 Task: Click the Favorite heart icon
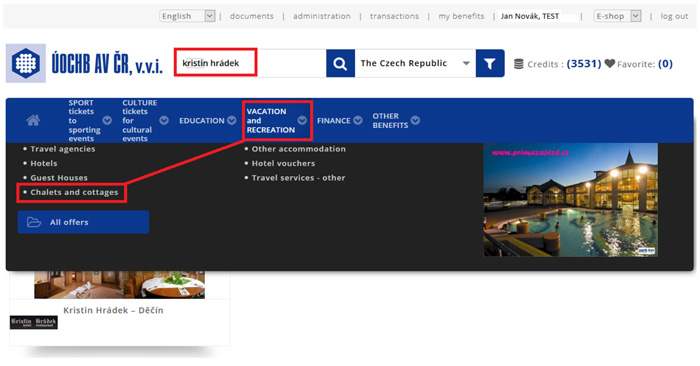[610, 63]
